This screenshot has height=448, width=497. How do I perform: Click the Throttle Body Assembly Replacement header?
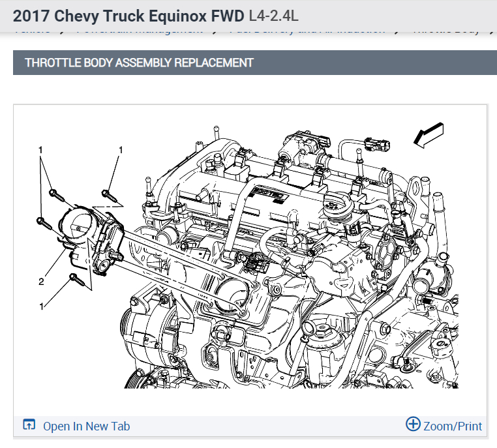139,63
